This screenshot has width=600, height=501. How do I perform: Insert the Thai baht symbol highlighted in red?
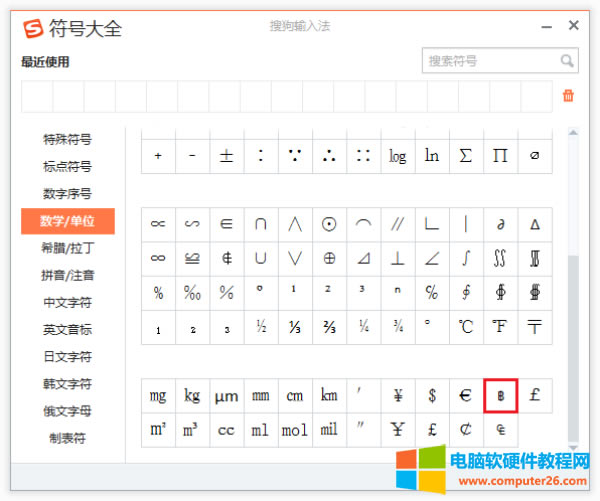[x=500, y=395]
